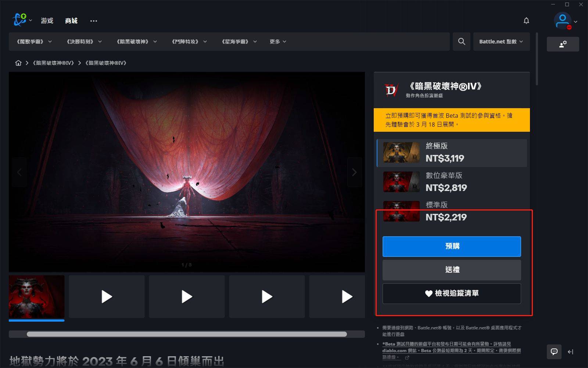Click the main Lilith gallery image

pos(187,172)
